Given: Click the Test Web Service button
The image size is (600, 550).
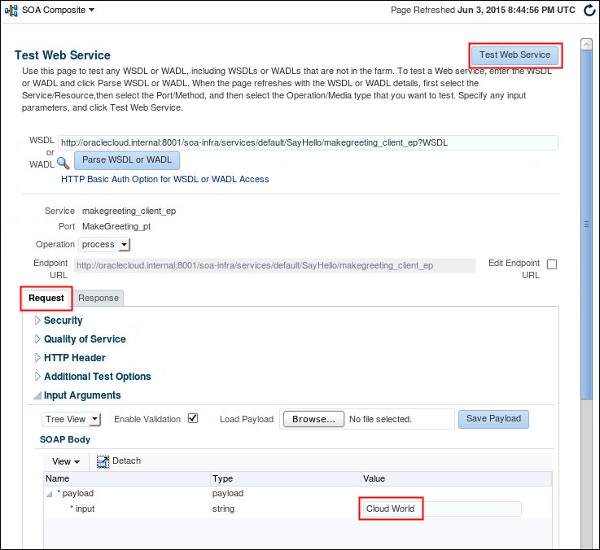Looking at the screenshot, I should click(x=515, y=55).
